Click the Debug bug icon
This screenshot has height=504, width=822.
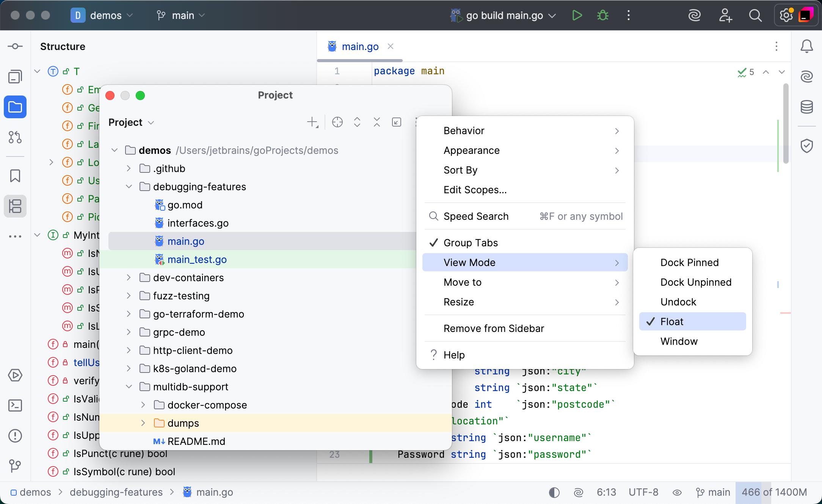602,16
